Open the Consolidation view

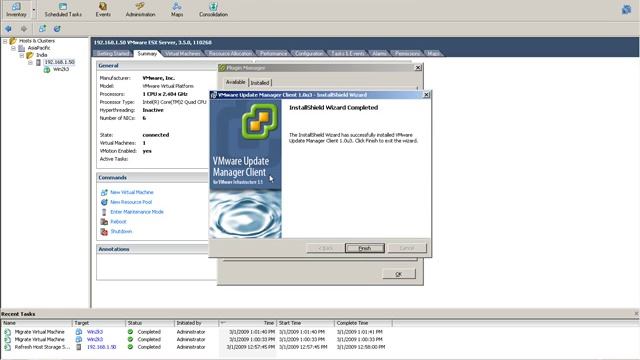pos(213,10)
